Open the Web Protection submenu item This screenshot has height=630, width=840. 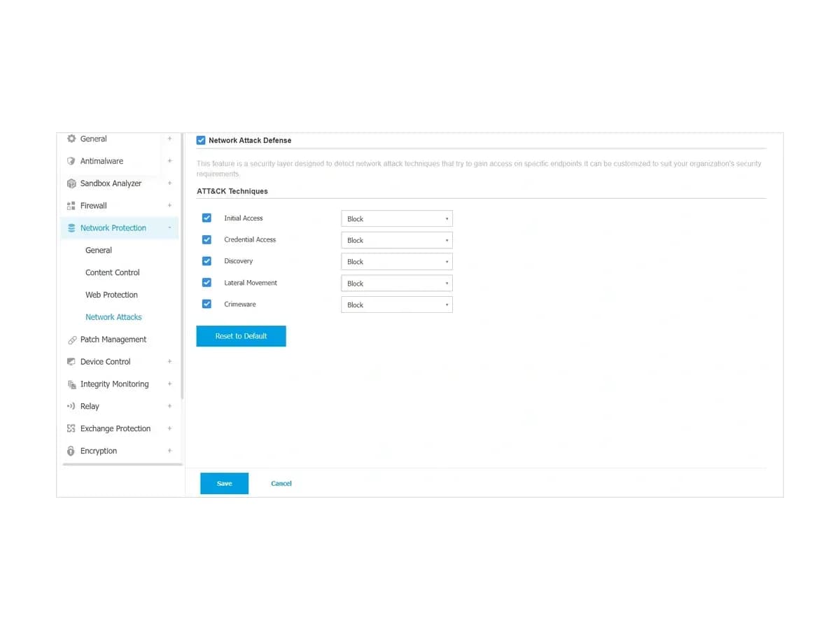click(x=111, y=295)
